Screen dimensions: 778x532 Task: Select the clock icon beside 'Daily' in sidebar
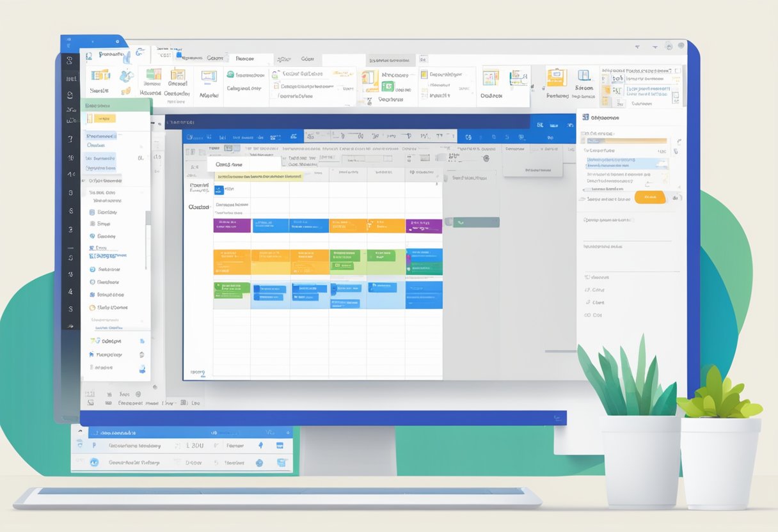[x=92, y=307]
